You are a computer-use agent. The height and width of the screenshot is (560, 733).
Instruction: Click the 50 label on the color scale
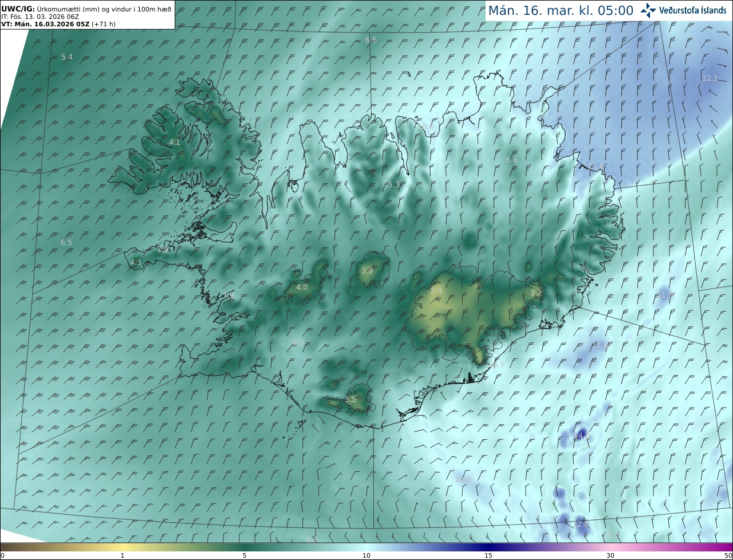tap(728, 556)
